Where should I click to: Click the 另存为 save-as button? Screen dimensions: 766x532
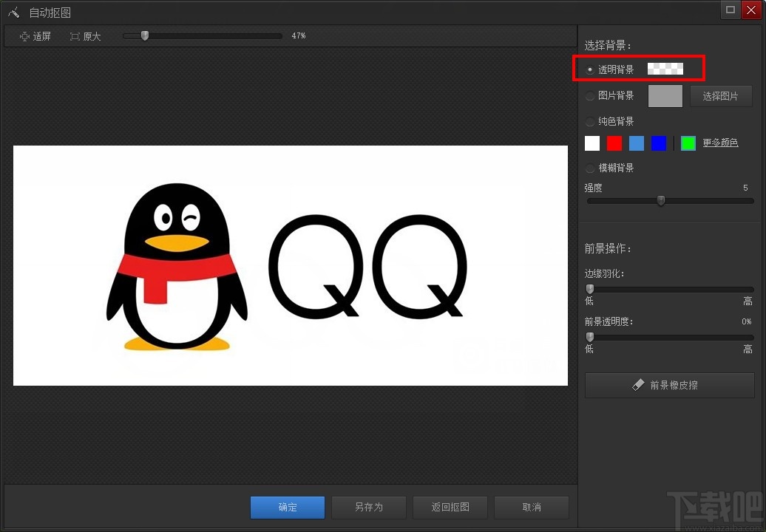pos(369,507)
